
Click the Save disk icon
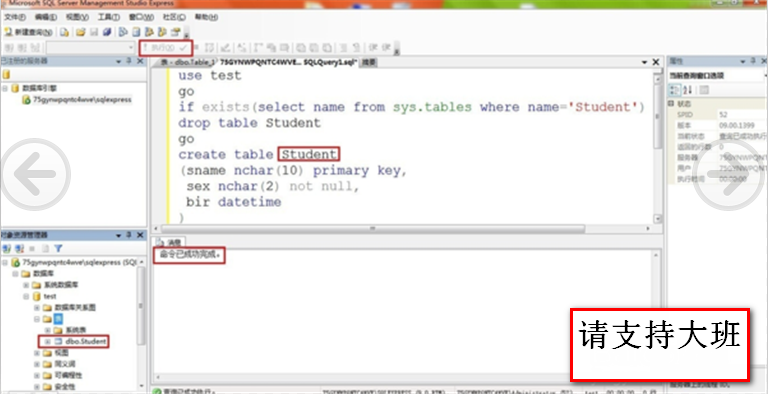[94, 32]
